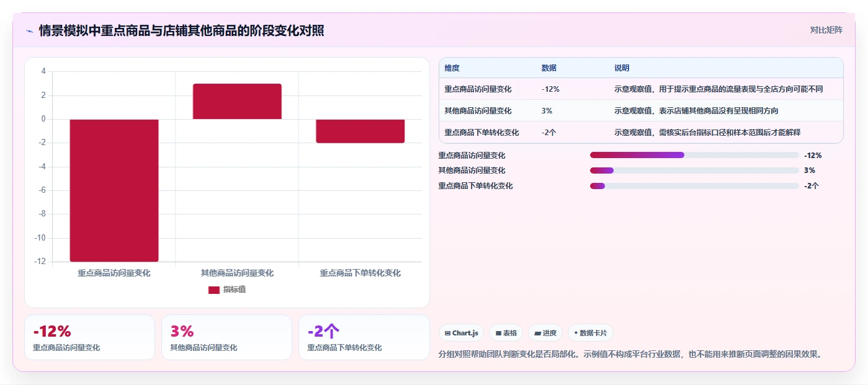Click the -12% label after the progress bar
Image resolution: width=868 pixels, height=385 pixels.
[813, 155]
